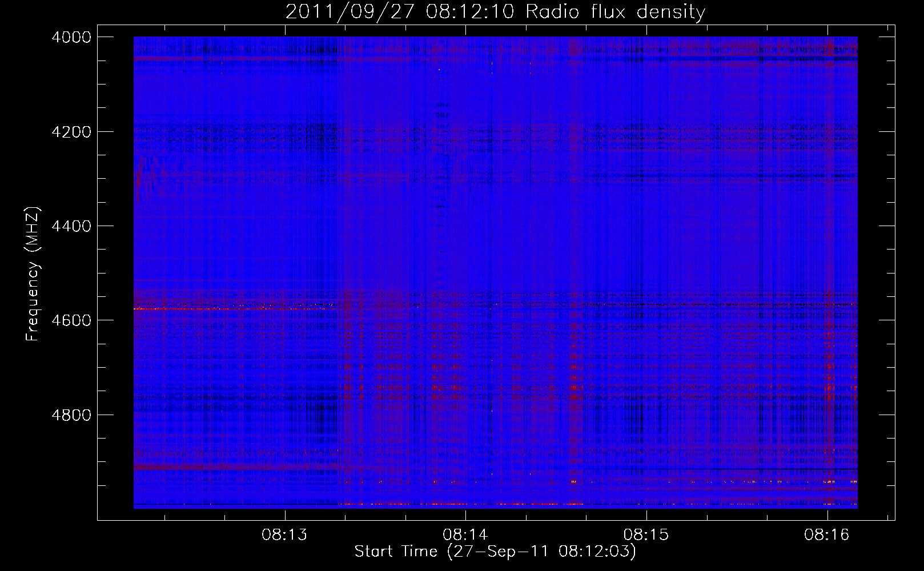Select the "Frequency (MHZ)" axis label

pos(33,274)
